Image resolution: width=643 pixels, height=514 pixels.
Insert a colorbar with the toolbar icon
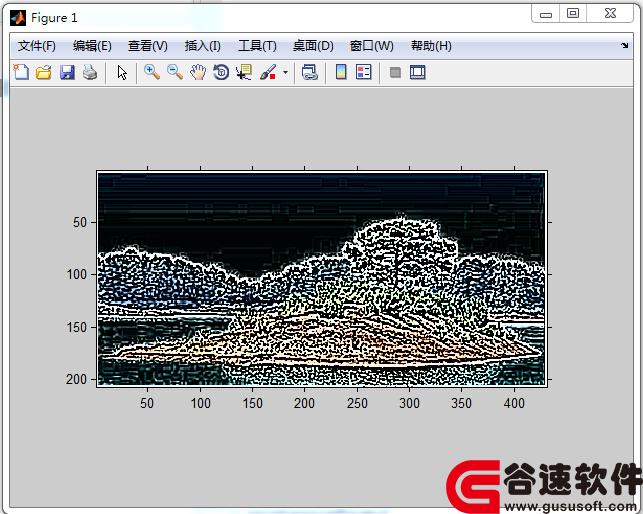[x=341, y=72]
